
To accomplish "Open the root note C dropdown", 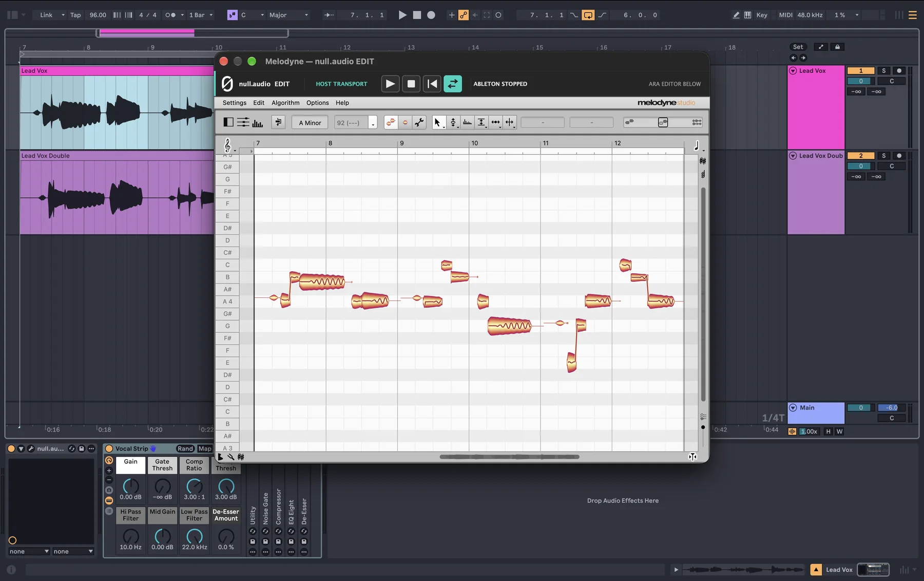I will click(253, 15).
